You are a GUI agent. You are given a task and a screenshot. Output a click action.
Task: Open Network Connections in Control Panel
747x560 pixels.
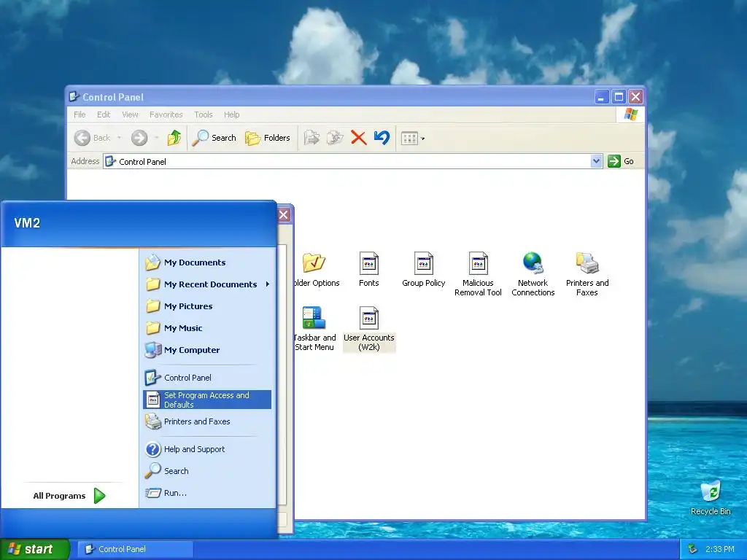tap(533, 274)
